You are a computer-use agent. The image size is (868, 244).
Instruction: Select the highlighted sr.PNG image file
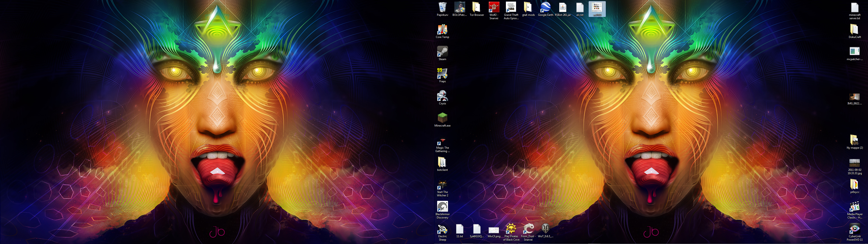pos(597,9)
